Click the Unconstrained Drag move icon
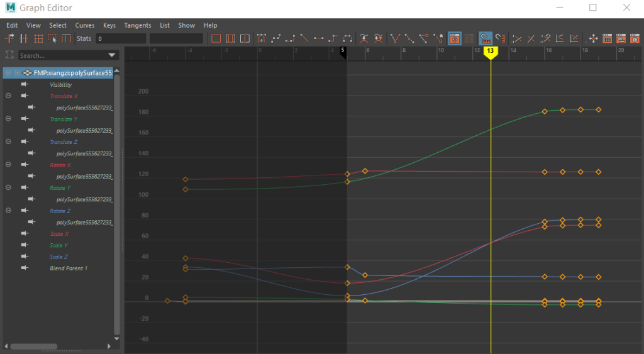Image resolution: width=644 pixels, height=354 pixels. (x=593, y=38)
